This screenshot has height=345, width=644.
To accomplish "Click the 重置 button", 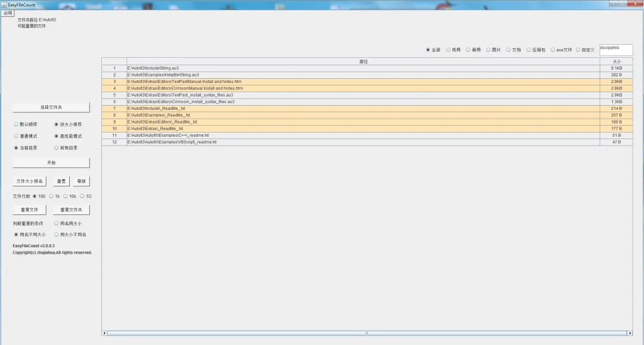I will [61, 181].
